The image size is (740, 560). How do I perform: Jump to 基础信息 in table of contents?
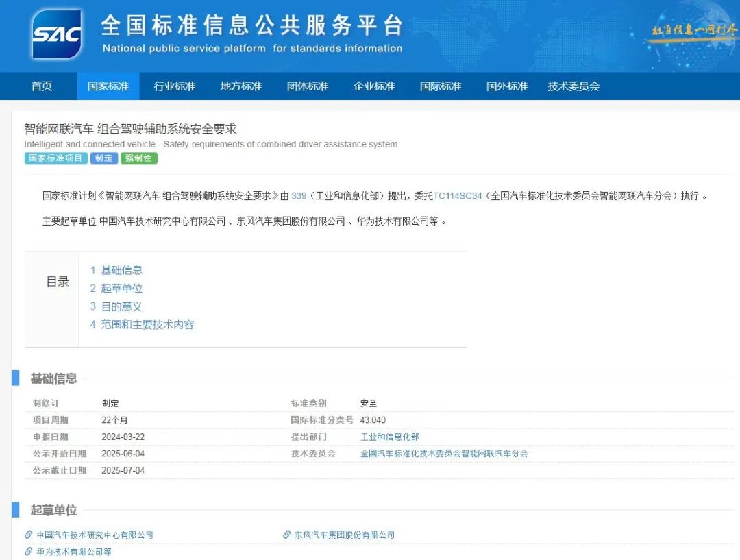tap(121, 270)
